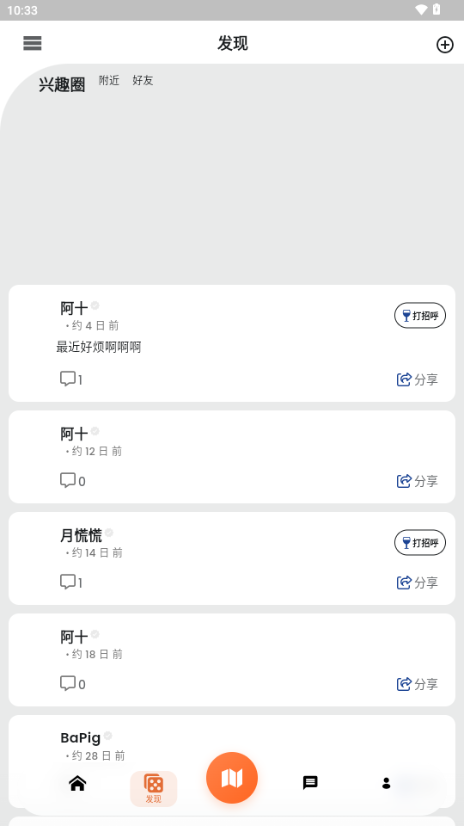464x826 pixels.
Task: Switch to the 好友 tab
Action: (143, 80)
